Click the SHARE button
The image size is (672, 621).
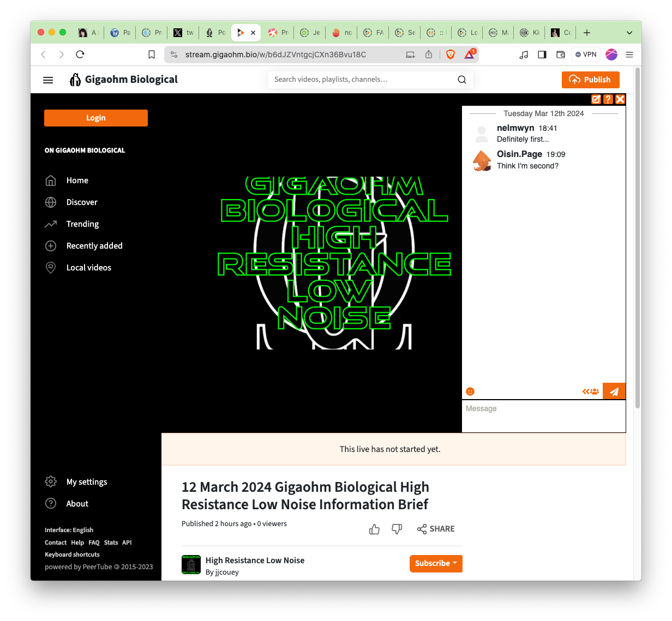pyautogui.click(x=436, y=529)
